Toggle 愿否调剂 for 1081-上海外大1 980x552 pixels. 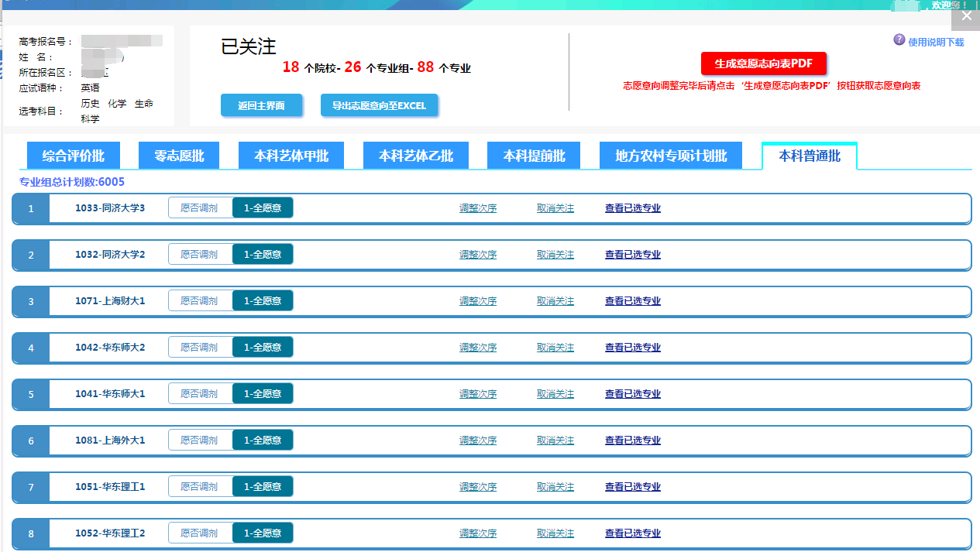click(x=200, y=440)
